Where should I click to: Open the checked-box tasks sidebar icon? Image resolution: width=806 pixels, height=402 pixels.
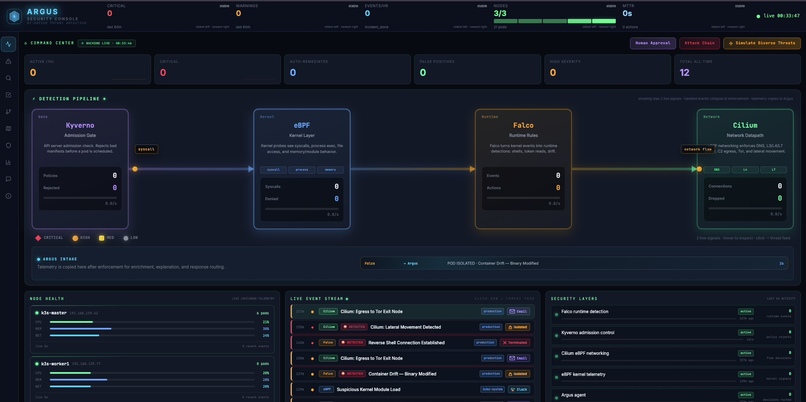[x=8, y=95]
